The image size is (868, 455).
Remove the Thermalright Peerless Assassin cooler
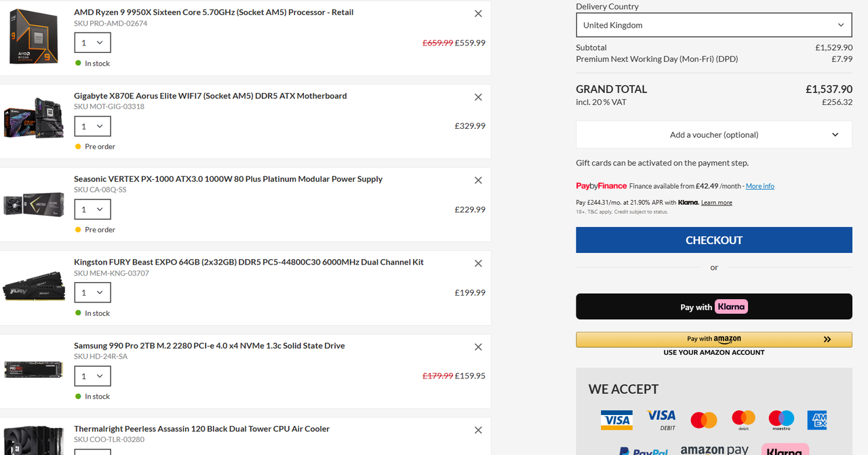[x=478, y=431]
